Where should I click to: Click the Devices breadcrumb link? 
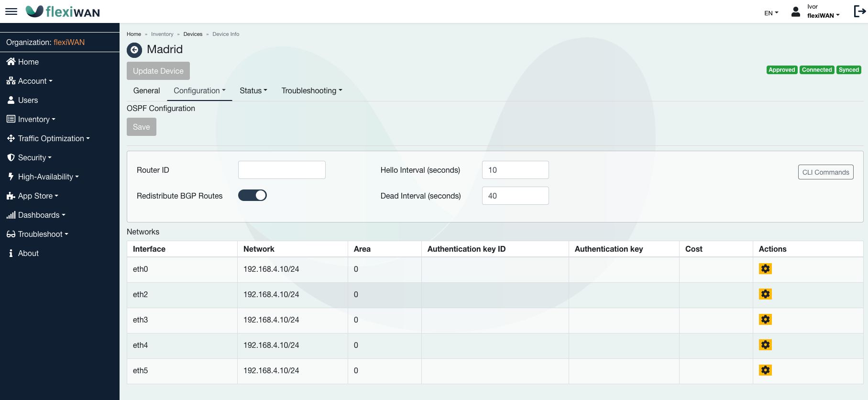193,34
